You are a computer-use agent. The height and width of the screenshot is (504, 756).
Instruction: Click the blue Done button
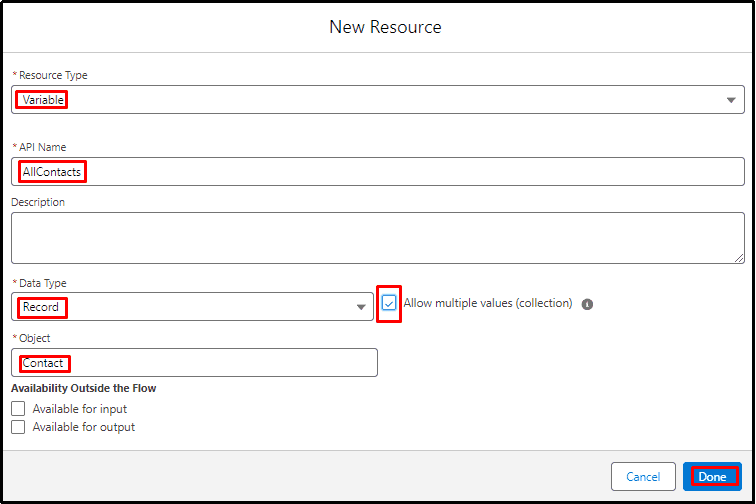point(712,477)
